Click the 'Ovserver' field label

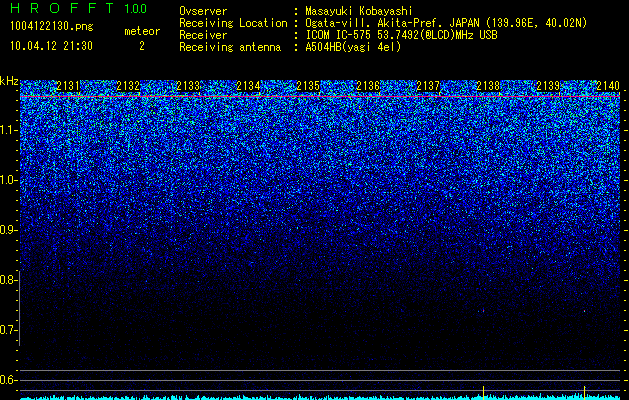[203, 11]
